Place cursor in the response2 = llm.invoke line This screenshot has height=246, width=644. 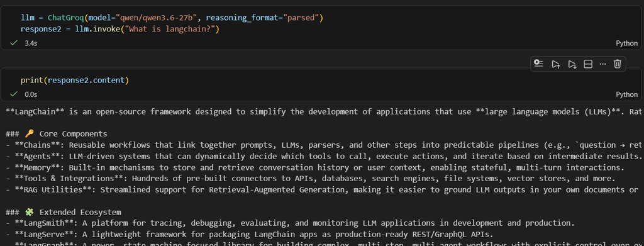[x=120, y=29]
